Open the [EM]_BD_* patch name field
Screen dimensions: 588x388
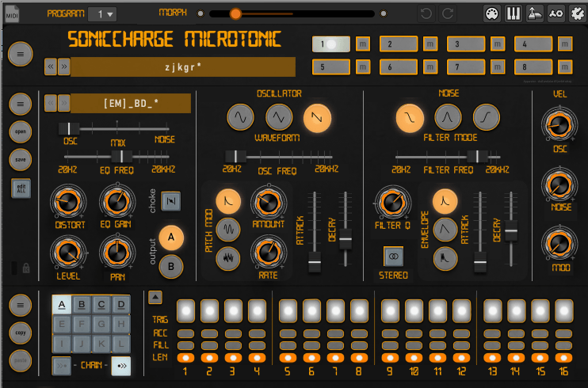[131, 103]
